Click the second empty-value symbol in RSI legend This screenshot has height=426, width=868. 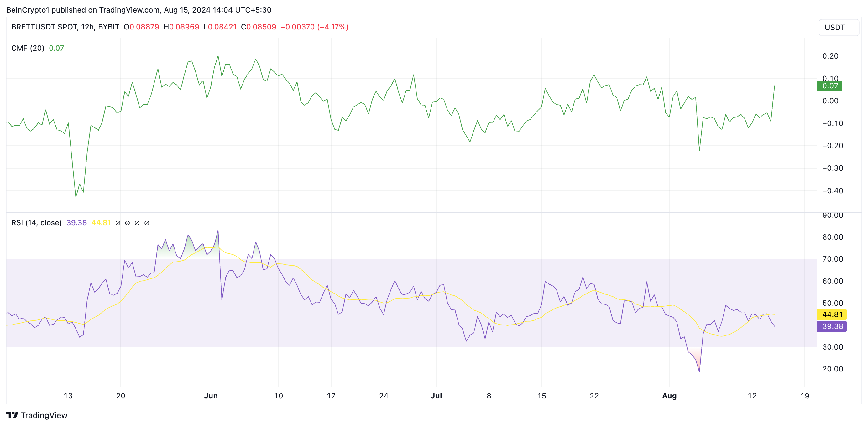pyautogui.click(x=127, y=223)
